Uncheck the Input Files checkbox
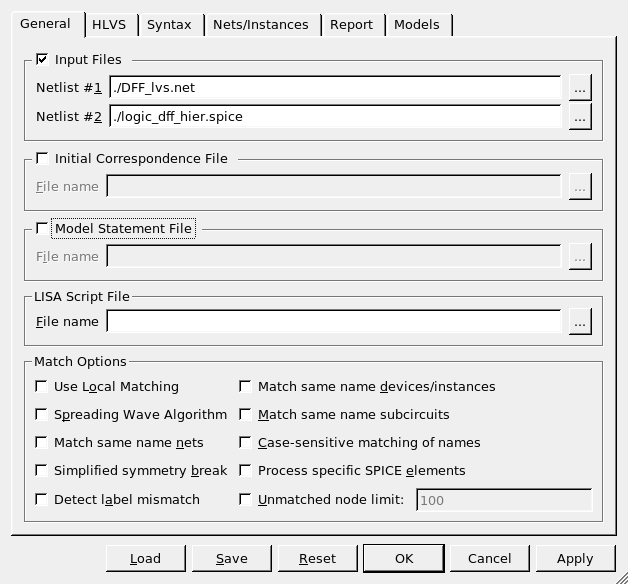This screenshot has width=628, height=584. 42,60
